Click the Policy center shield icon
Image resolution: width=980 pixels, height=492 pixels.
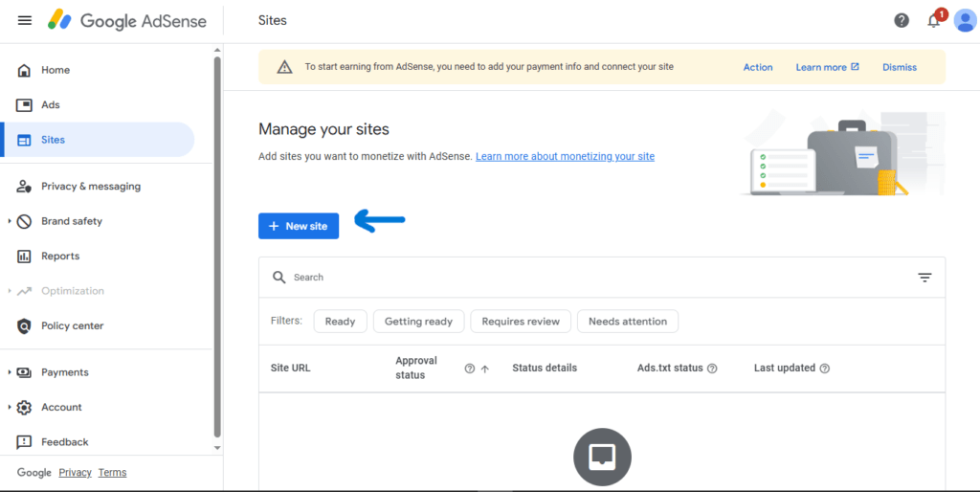24,325
